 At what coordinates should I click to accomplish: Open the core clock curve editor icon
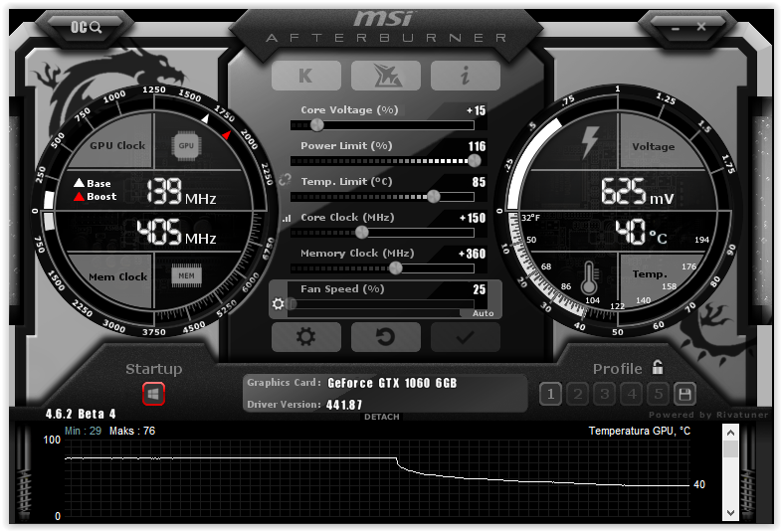click(x=287, y=219)
